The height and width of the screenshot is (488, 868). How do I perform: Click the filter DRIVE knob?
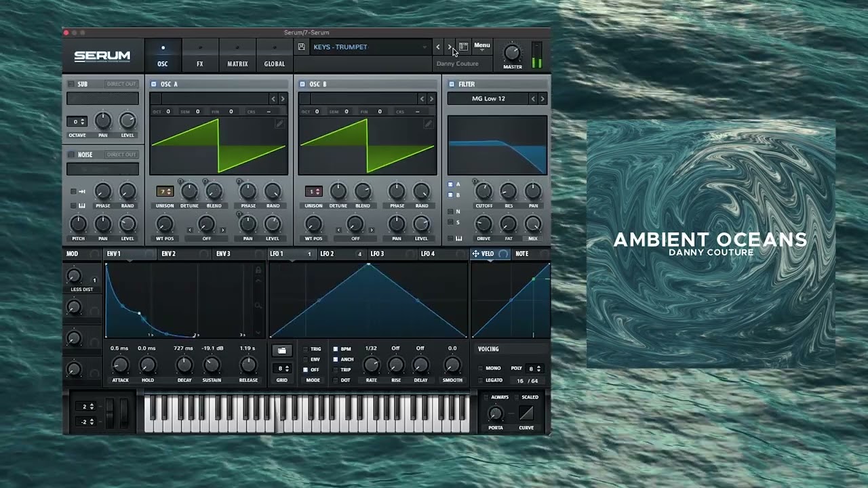(484, 224)
